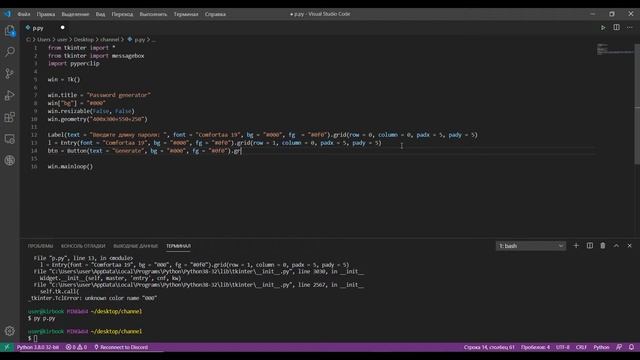Click the TclError unknown color message
This screenshot has height=360, width=640.
pyautogui.click(x=93, y=298)
